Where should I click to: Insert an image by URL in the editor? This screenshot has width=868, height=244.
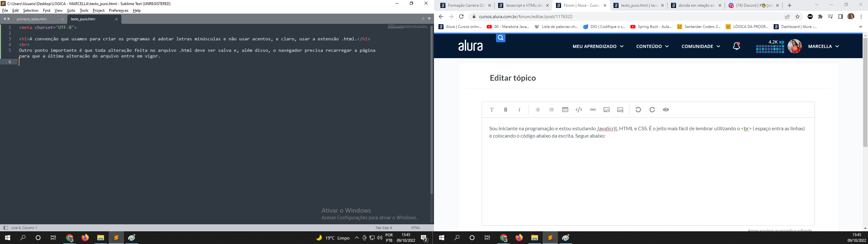tap(607, 110)
